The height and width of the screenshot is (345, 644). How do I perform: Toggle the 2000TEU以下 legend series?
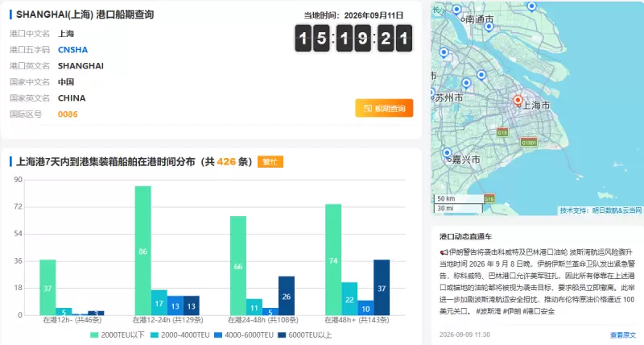pyautogui.click(x=118, y=335)
